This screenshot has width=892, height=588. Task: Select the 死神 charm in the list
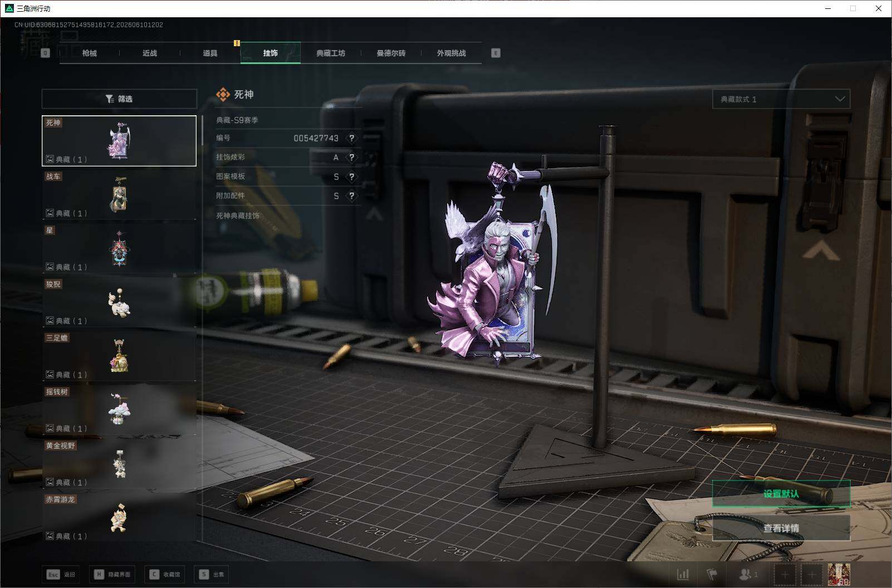119,141
